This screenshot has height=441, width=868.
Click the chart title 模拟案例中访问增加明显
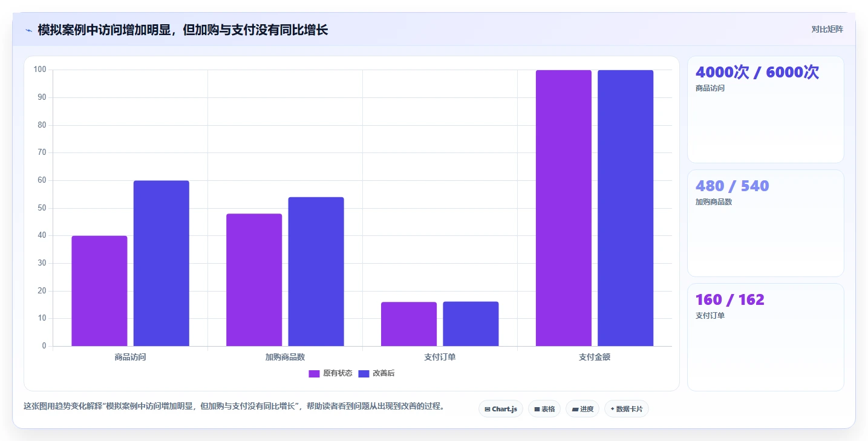click(183, 30)
